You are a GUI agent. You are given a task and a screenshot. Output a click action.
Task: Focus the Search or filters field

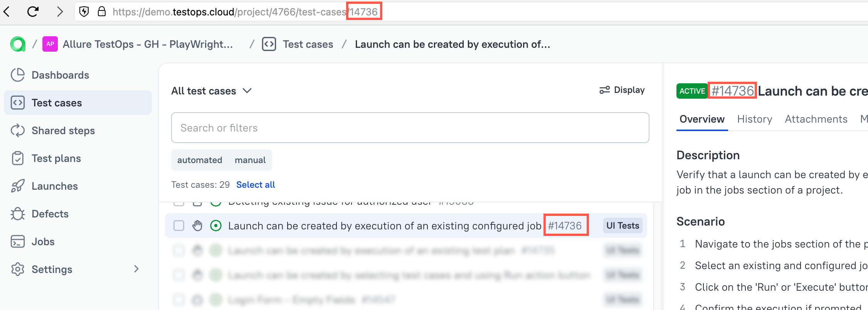coord(410,128)
